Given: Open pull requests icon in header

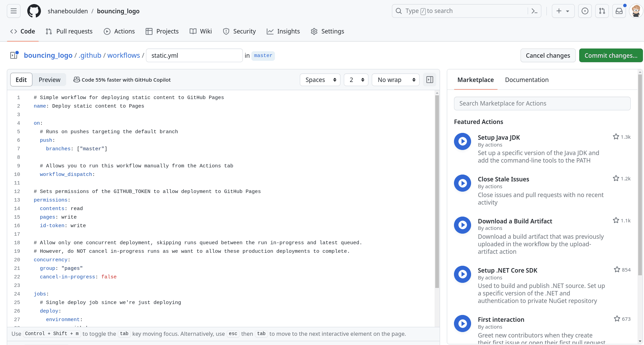Looking at the screenshot, I should pyautogui.click(x=602, y=11).
